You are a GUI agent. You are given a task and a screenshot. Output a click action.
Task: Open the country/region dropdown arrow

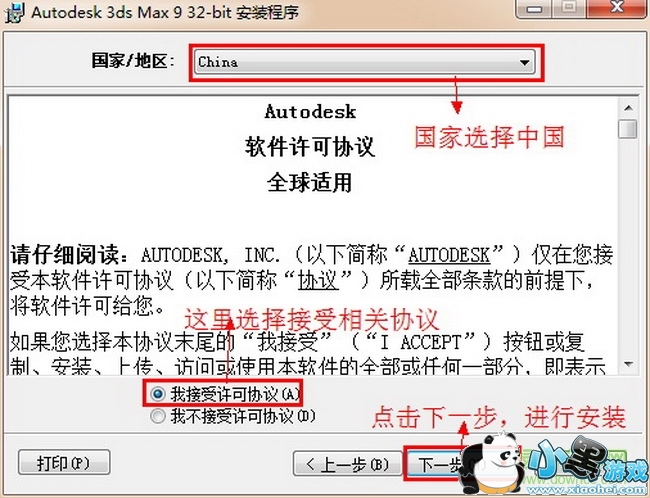[x=524, y=63]
